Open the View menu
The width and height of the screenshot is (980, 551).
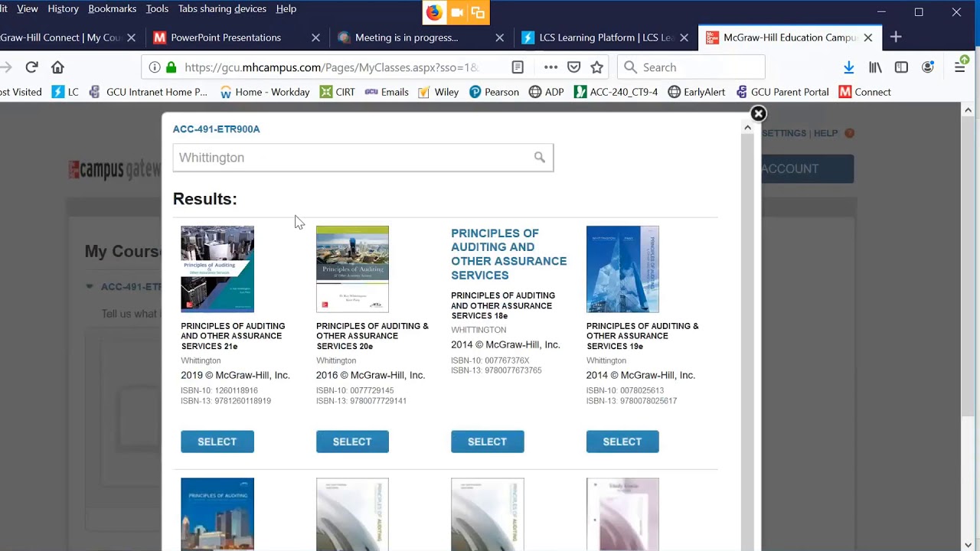pos(28,8)
